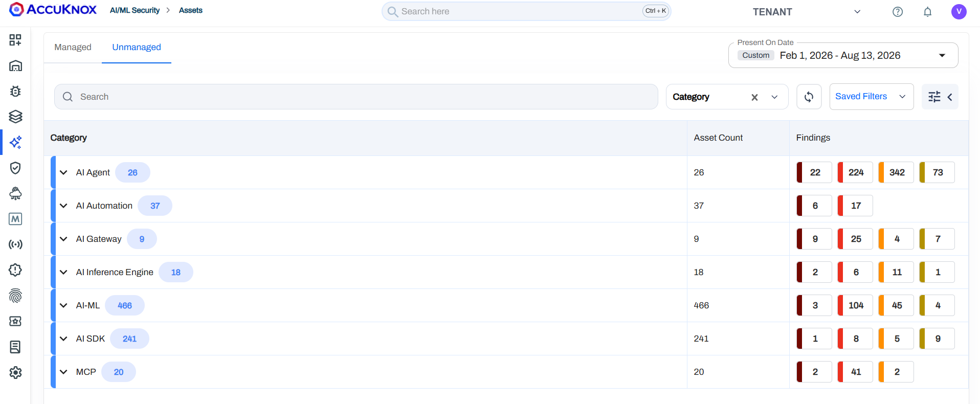Image resolution: width=980 pixels, height=404 pixels.
Task: Click the table Search input
Action: [x=356, y=97]
